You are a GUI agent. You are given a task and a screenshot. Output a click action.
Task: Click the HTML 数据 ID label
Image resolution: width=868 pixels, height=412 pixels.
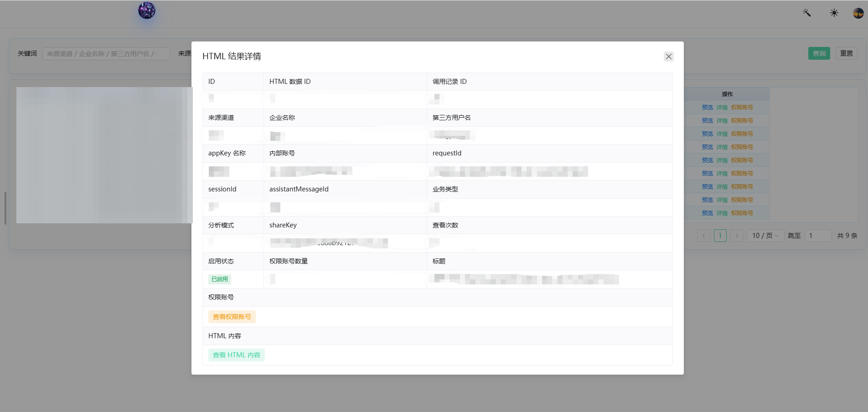tap(290, 82)
